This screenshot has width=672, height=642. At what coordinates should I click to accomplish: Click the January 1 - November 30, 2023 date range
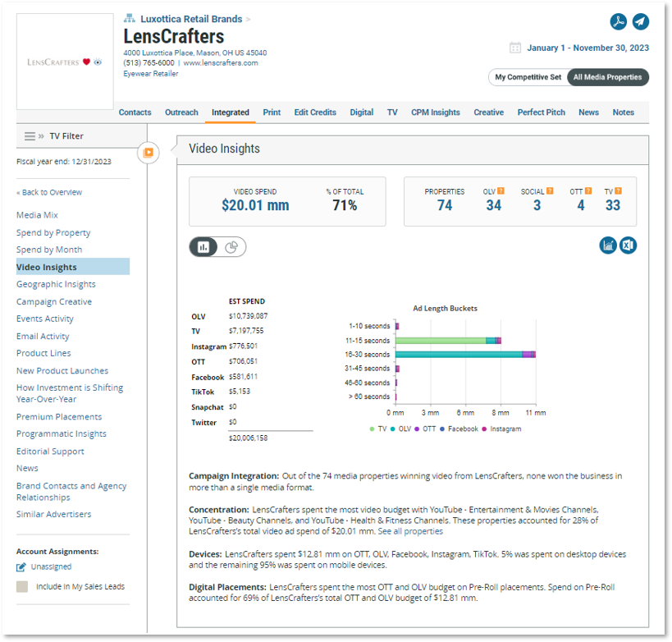tap(587, 48)
